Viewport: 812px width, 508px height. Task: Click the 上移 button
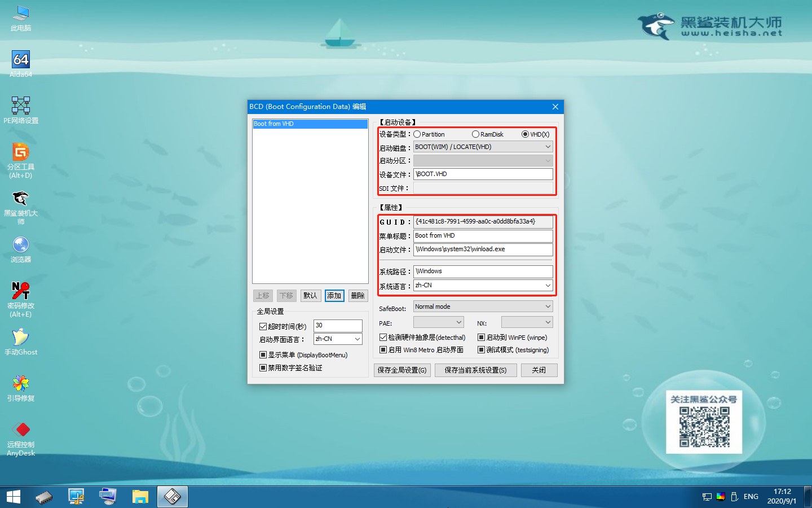pyautogui.click(x=263, y=296)
